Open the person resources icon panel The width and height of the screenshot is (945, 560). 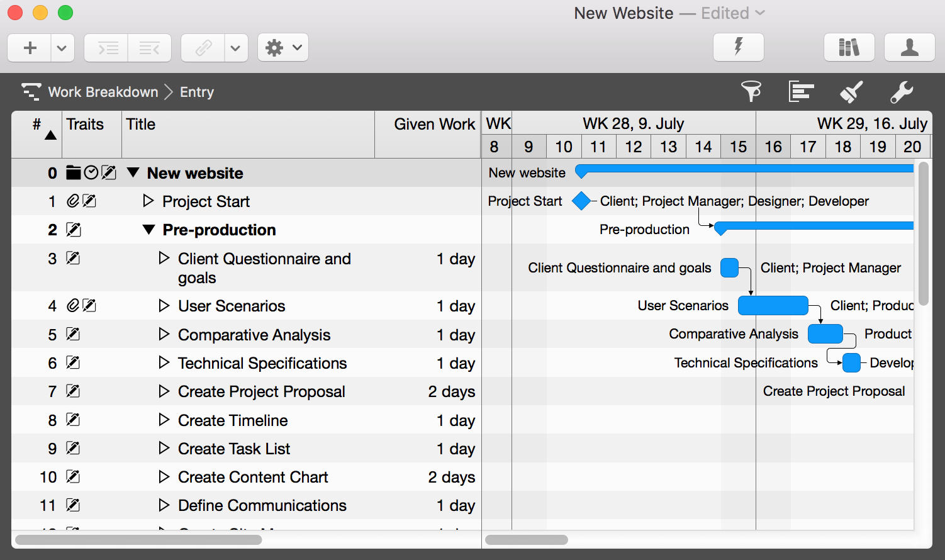coord(909,47)
